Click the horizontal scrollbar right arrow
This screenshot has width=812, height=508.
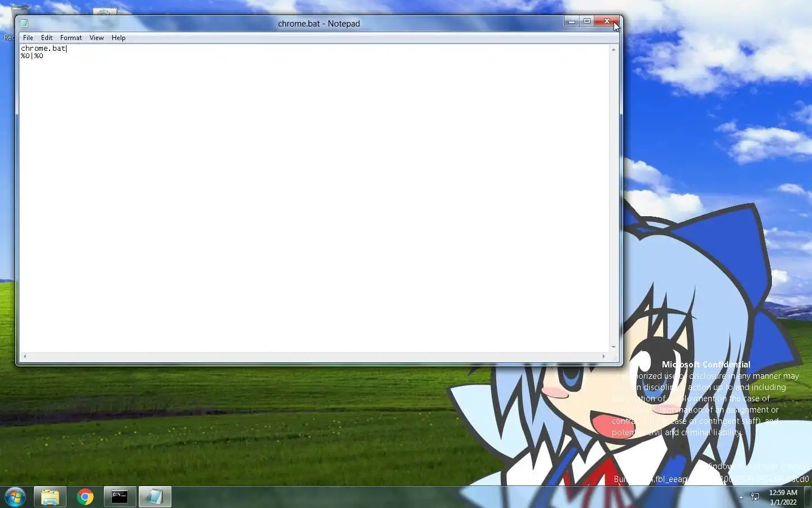pos(604,356)
